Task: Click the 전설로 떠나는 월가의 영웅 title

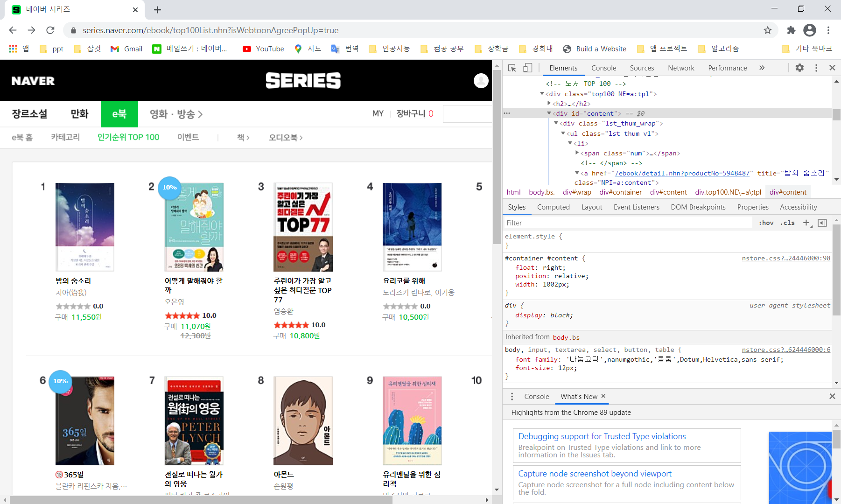Action: pos(194,479)
